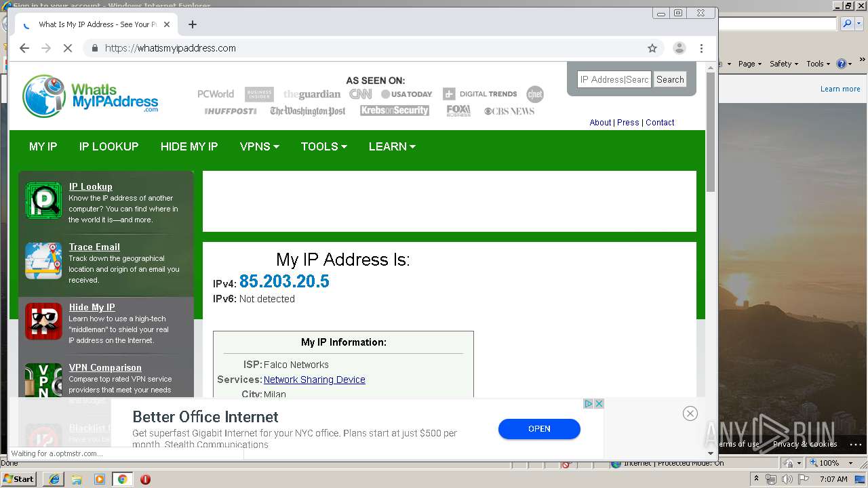Click the IP Address search input field
The image size is (868, 488).
[x=614, y=79]
